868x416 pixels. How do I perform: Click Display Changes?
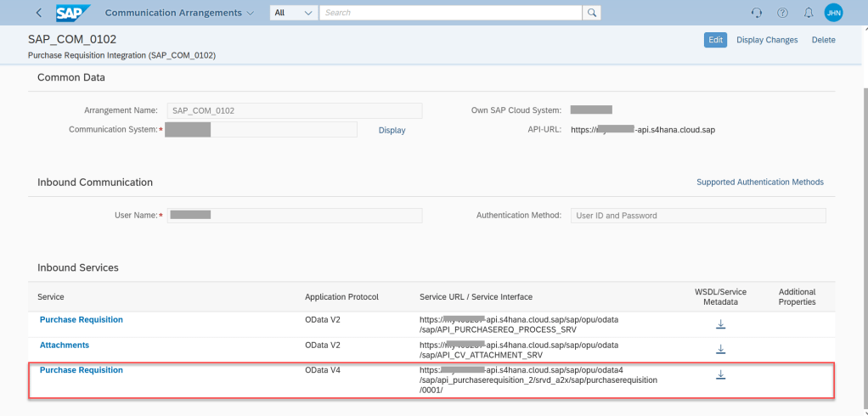tap(767, 40)
